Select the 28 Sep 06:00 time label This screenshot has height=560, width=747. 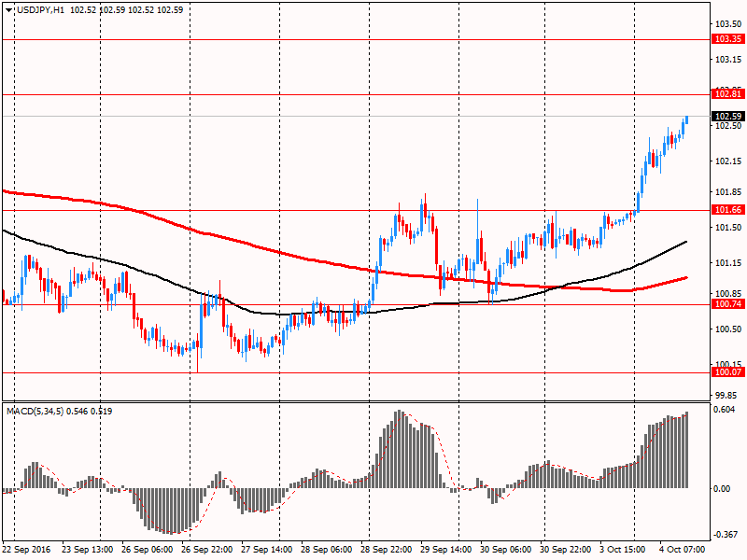tap(326, 550)
